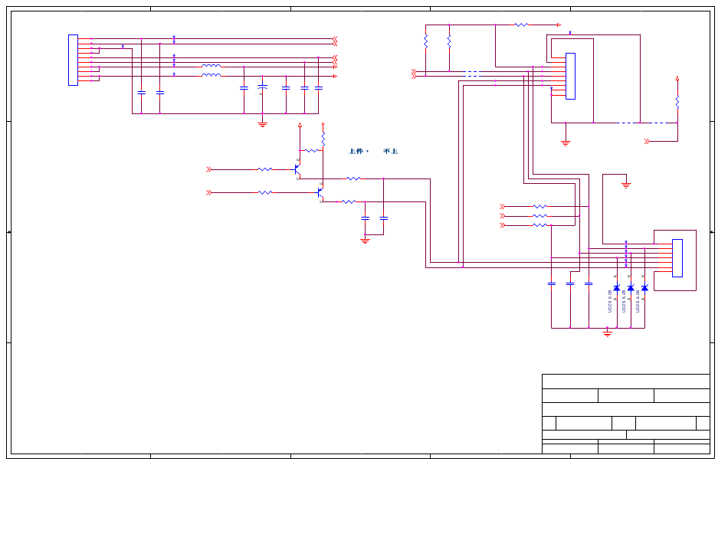Click the Chinese note text "上件"
The width and height of the screenshot is (728, 560).
tap(356, 151)
